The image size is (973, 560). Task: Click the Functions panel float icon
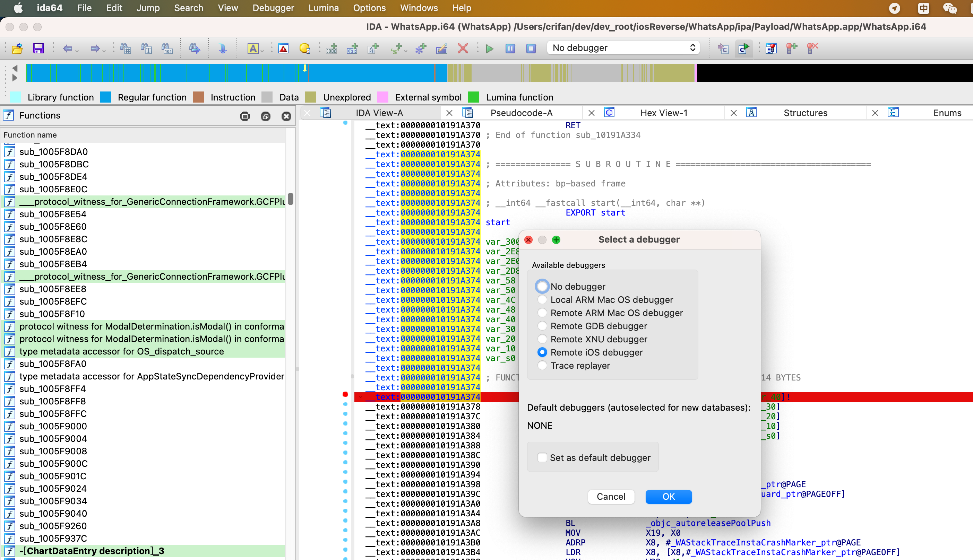pos(266,116)
